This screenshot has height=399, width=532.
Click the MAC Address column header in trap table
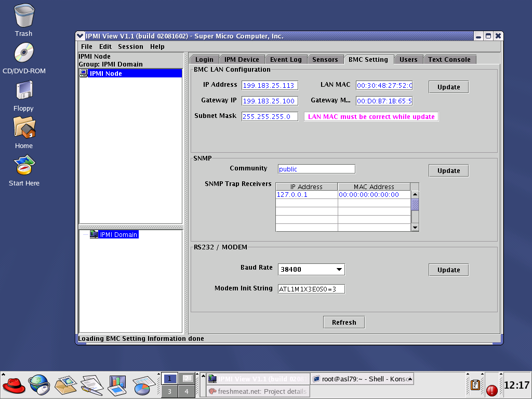click(x=374, y=187)
